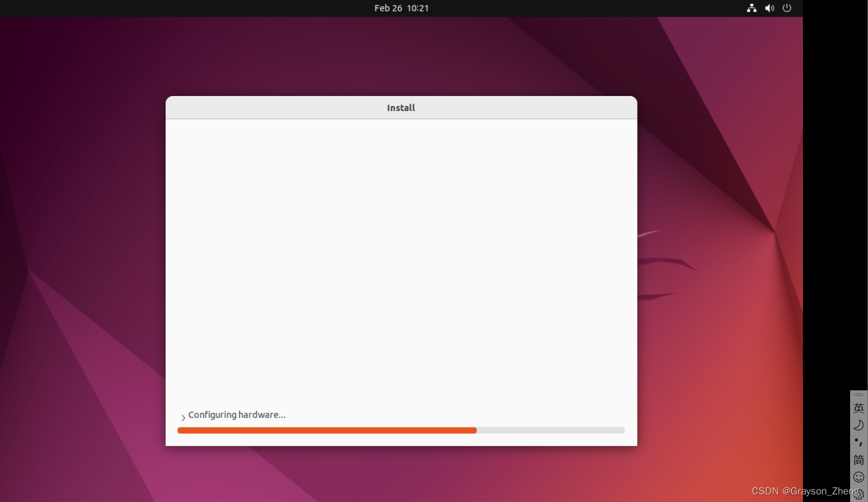Toggle the moon half-width character mode
This screenshot has height=502, width=868.
[859, 426]
